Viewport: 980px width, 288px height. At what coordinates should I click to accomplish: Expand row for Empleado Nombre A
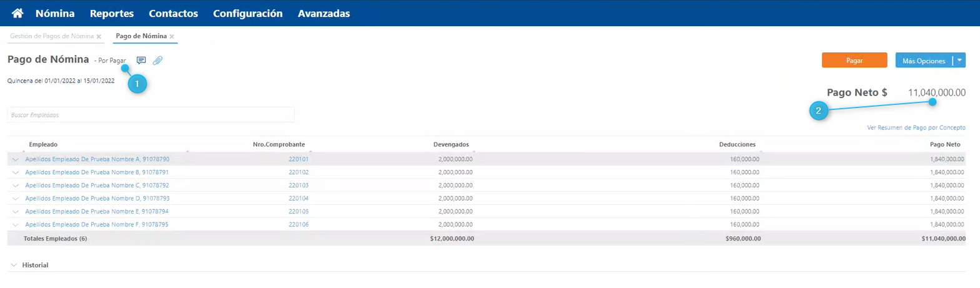click(x=16, y=160)
